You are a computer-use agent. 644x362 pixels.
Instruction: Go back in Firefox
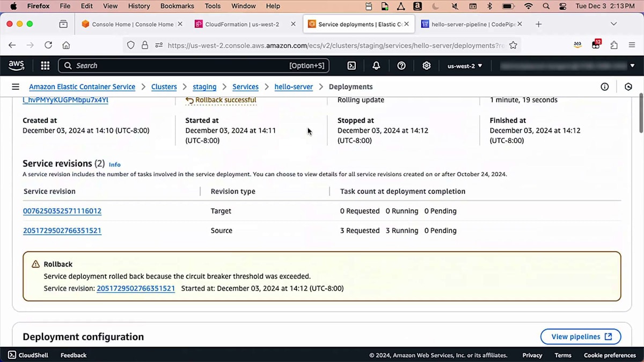(12, 45)
